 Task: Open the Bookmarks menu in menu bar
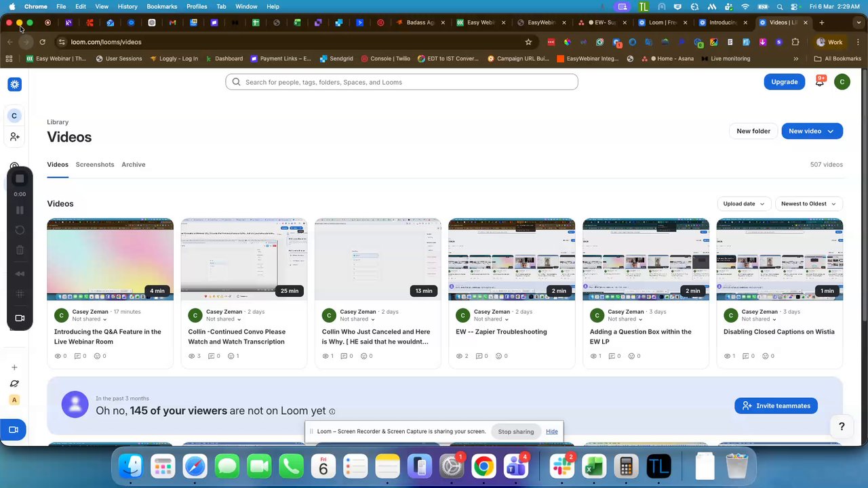(x=161, y=6)
